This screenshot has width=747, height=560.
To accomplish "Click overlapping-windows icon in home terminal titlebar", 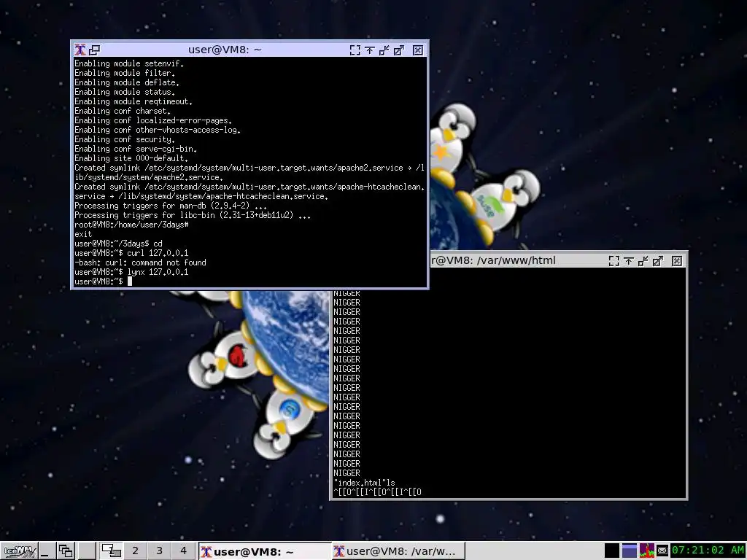I will coord(95,50).
